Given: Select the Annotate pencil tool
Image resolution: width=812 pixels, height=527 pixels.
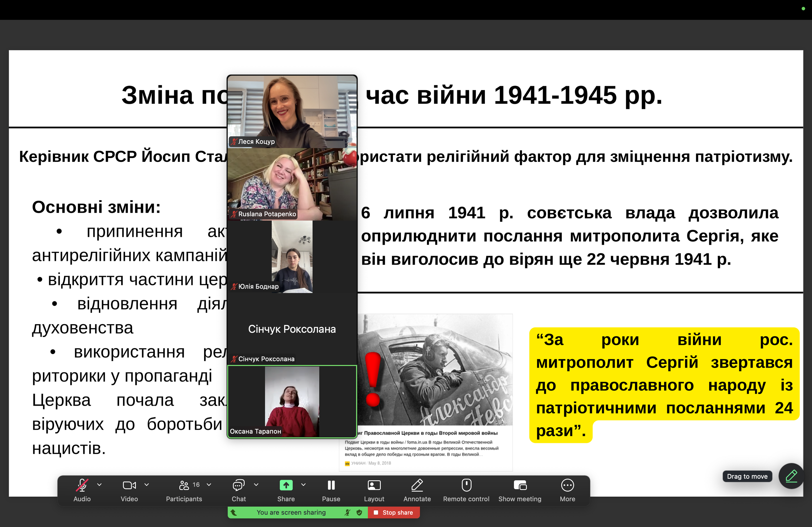Looking at the screenshot, I should coord(417,485).
